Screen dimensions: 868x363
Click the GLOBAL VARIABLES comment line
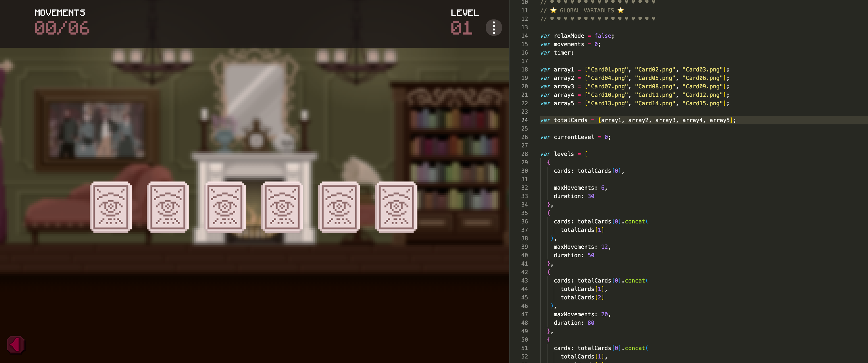(586, 10)
